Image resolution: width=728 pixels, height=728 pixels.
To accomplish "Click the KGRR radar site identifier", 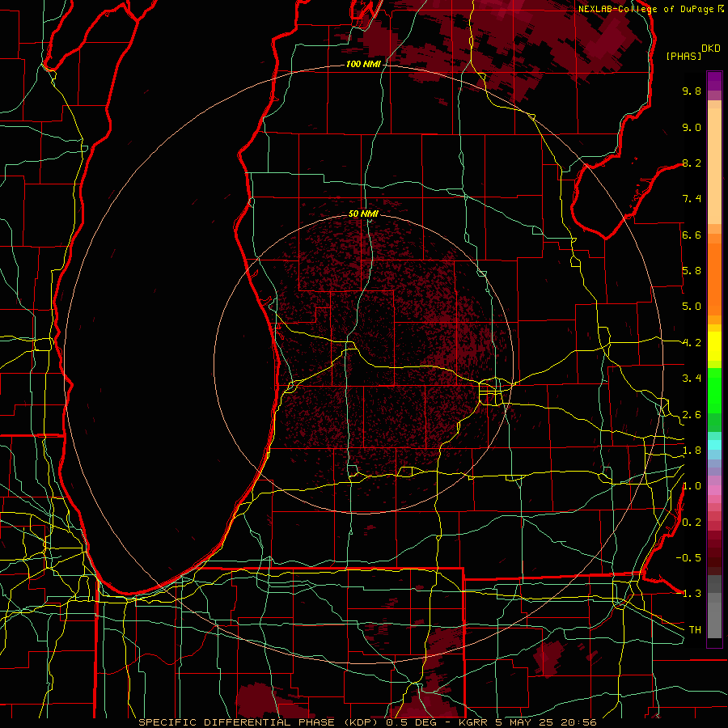I will 472,722.
